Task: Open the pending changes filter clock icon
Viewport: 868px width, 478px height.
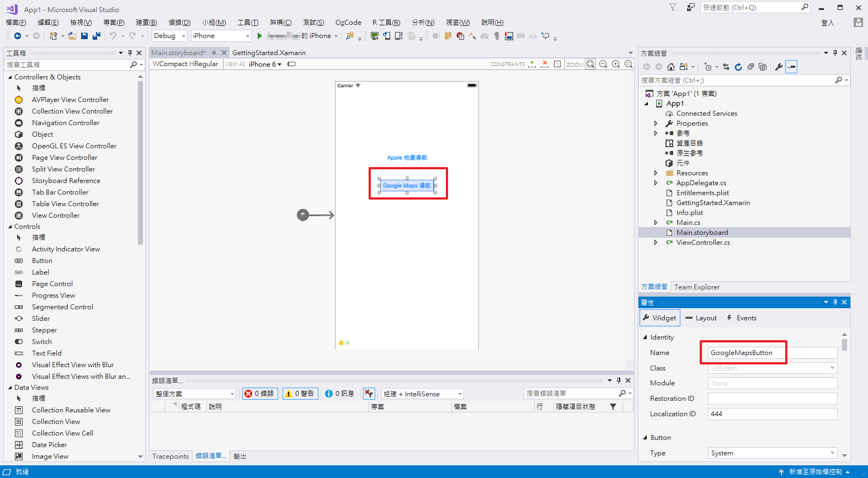Action: coord(709,67)
